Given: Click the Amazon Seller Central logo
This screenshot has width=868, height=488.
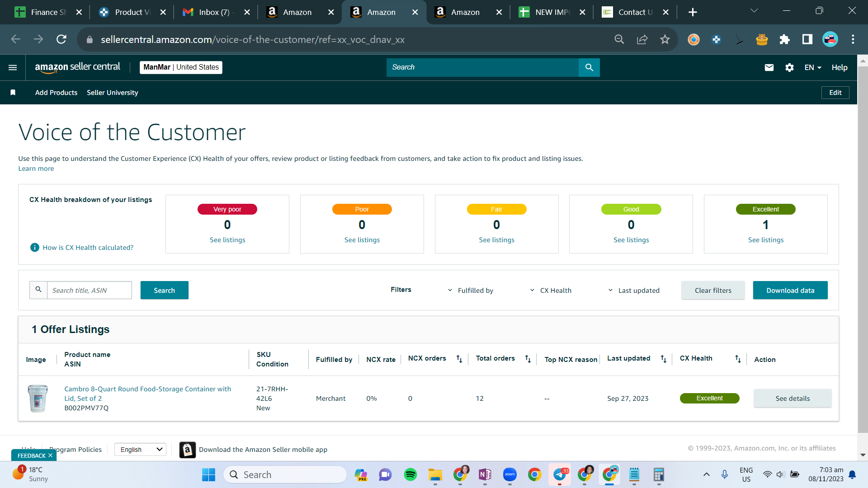Looking at the screenshot, I should pyautogui.click(x=78, y=67).
